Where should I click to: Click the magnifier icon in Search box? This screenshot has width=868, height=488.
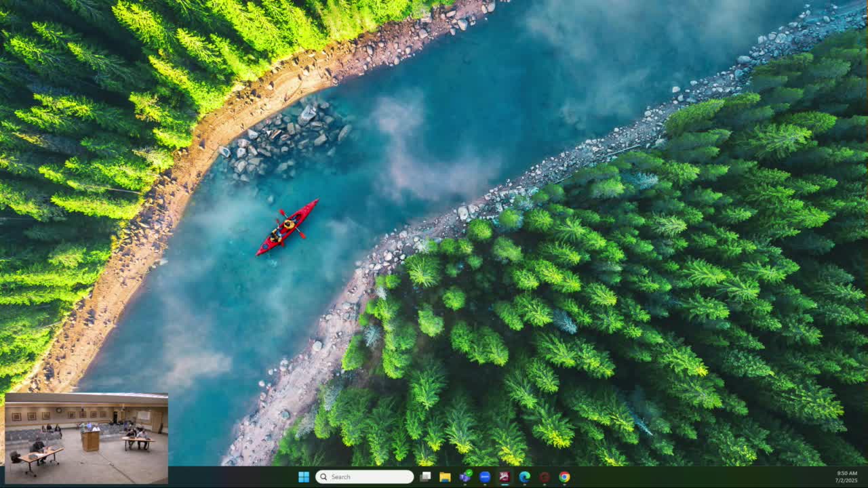point(323,476)
